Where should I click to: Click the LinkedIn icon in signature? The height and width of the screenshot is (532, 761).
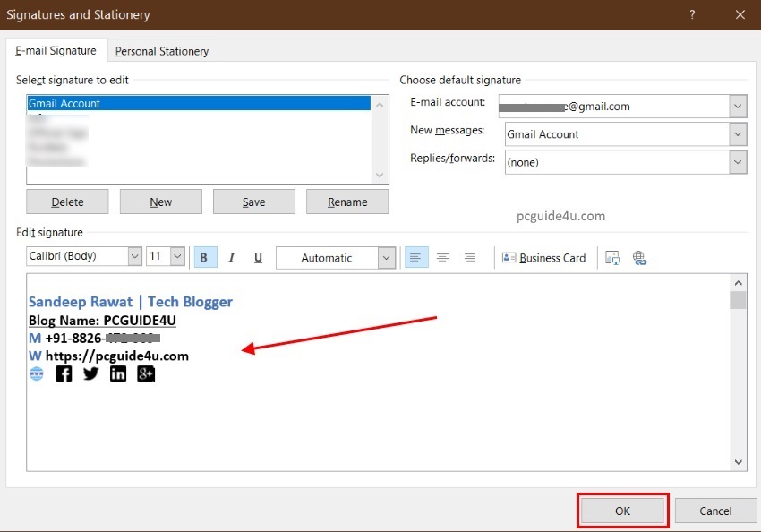click(x=118, y=373)
